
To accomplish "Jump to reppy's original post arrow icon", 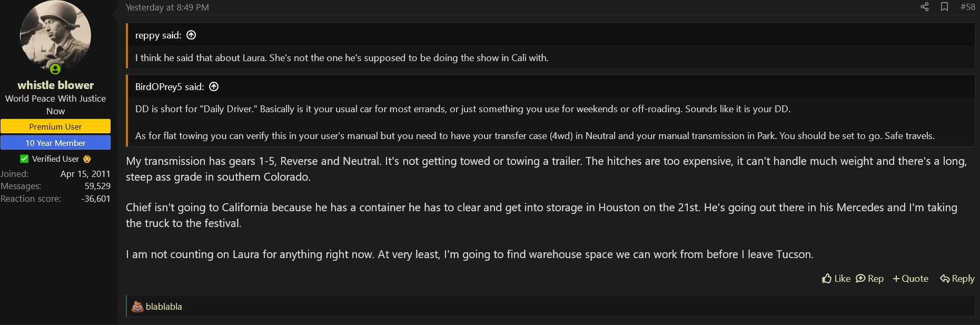I will point(191,35).
